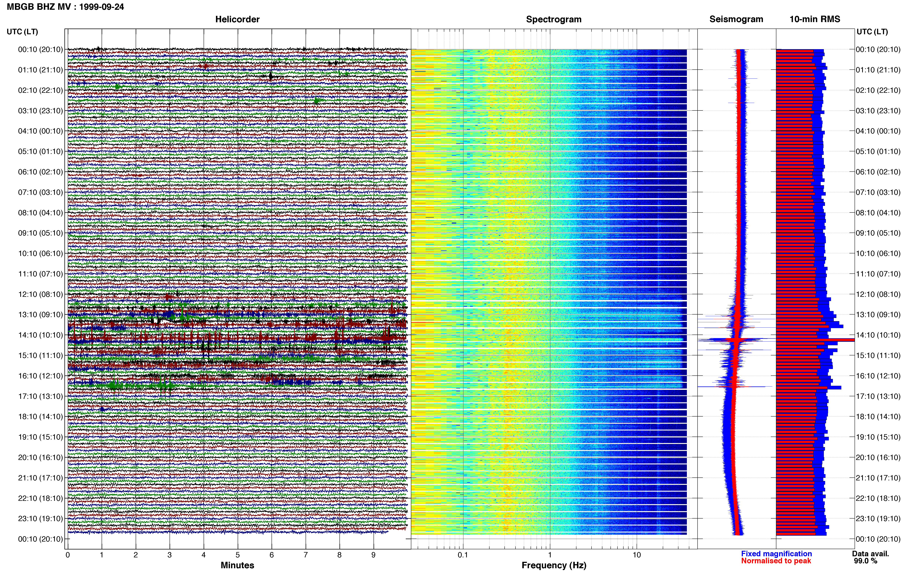The image size is (924, 578).
Task: Click the title text MBGB BHZ MV : 1999-09-24
Action: click(65, 7)
